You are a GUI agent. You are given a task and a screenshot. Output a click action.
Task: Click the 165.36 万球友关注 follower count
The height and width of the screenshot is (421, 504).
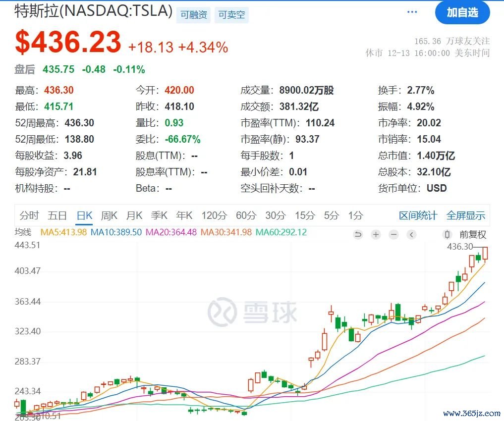[451, 41]
